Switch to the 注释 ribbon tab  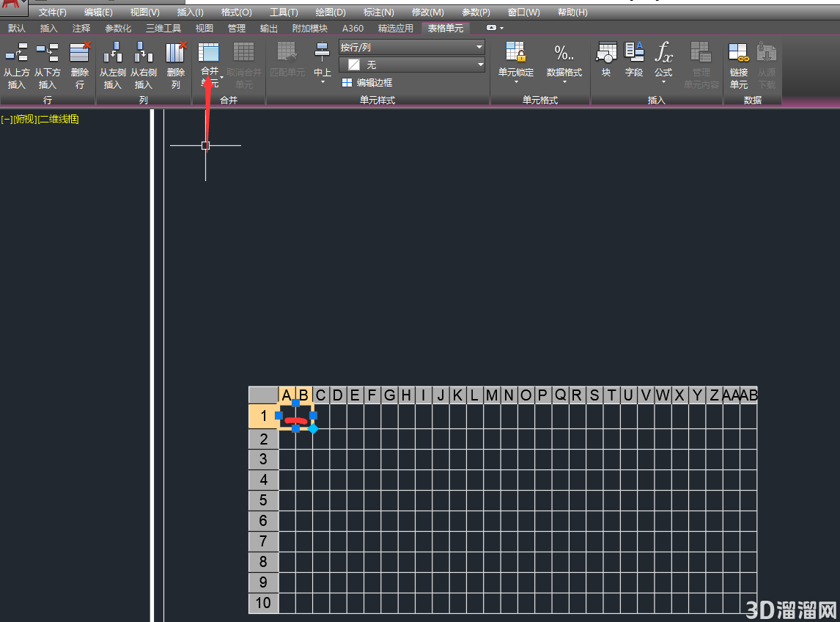point(81,28)
